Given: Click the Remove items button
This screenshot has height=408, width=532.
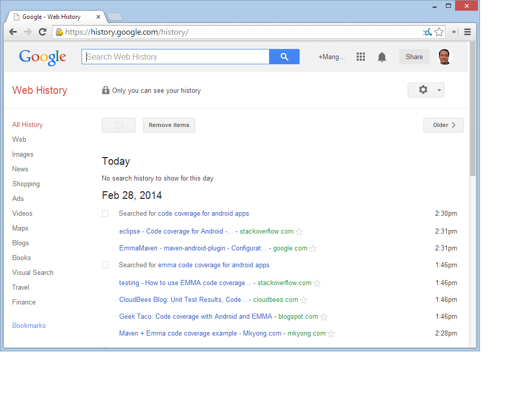Looking at the screenshot, I should pyautogui.click(x=169, y=125).
